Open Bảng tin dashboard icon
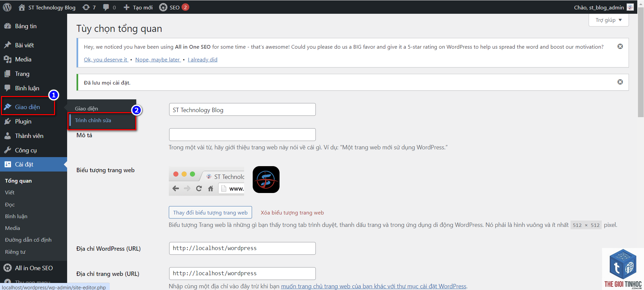The image size is (644, 290). (x=7, y=26)
